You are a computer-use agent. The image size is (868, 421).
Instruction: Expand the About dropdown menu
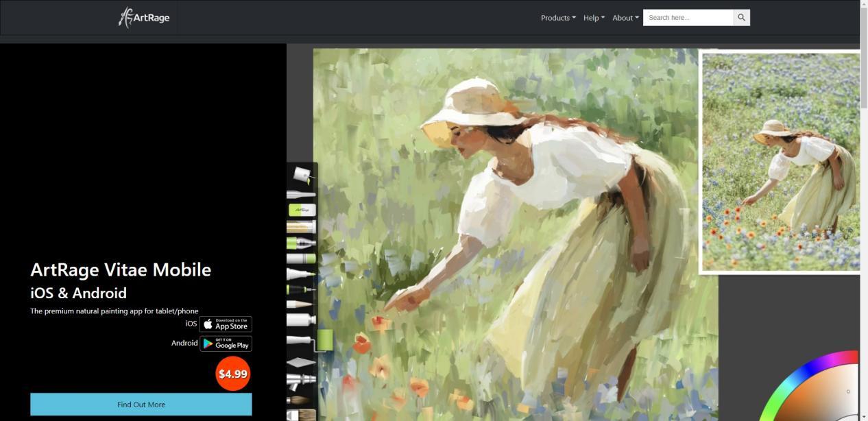pyautogui.click(x=625, y=18)
